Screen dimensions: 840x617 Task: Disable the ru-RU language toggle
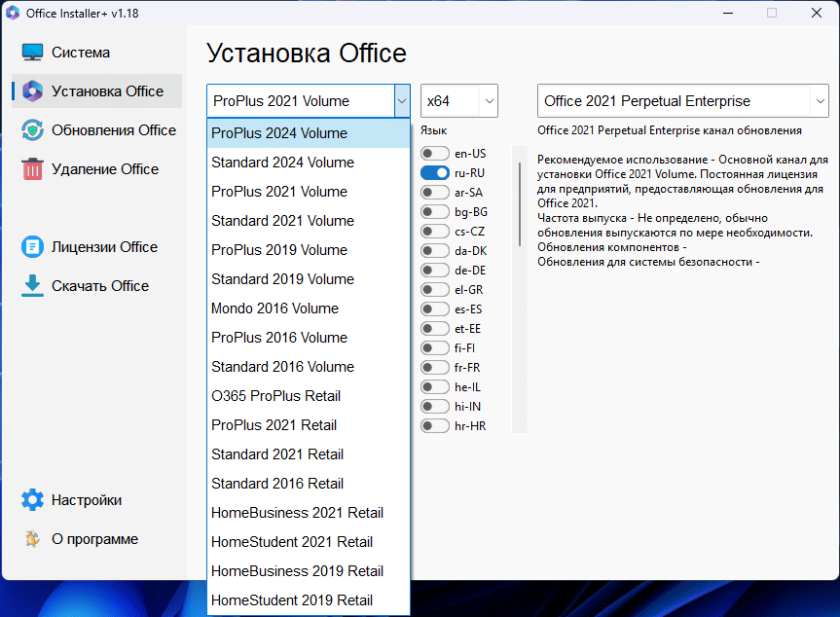pyautogui.click(x=434, y=173)
